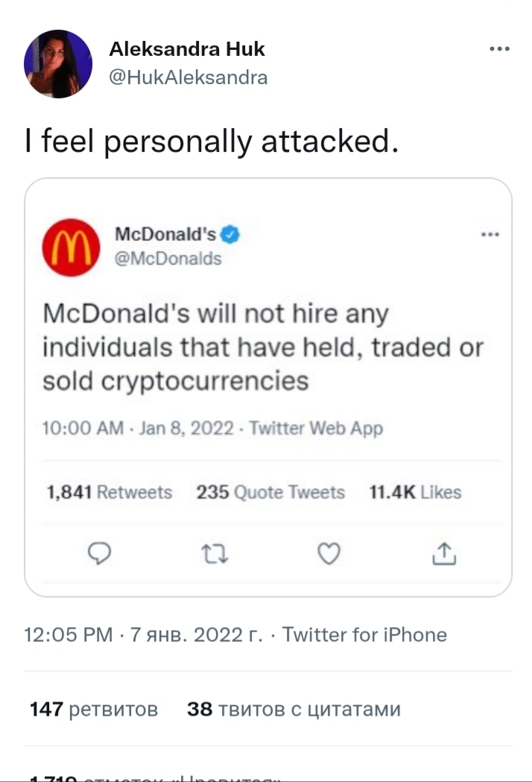Toggle the heart like icon

(330, 553)
